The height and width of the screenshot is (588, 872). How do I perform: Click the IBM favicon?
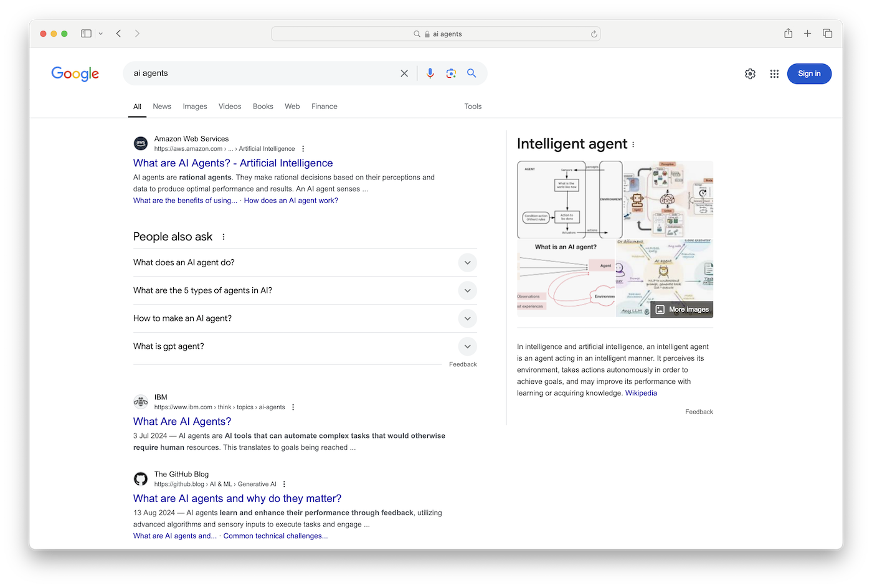141,402
